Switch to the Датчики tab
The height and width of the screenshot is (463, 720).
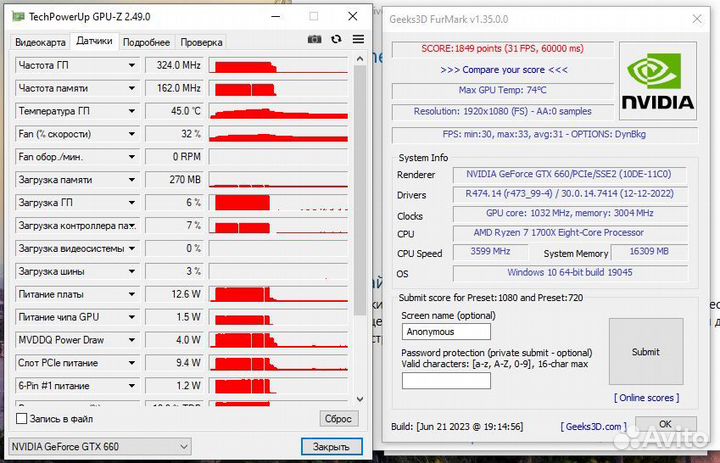click(94, 41)
